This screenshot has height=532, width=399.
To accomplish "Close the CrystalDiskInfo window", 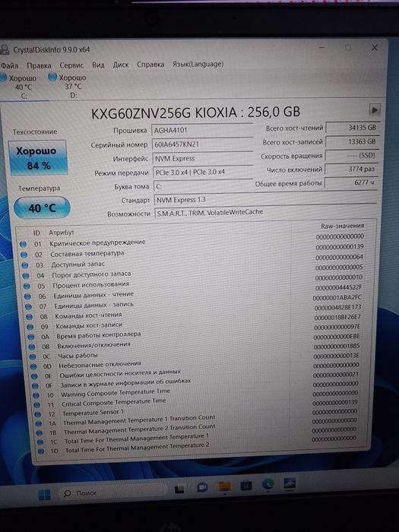I will [x=374, y=48].
